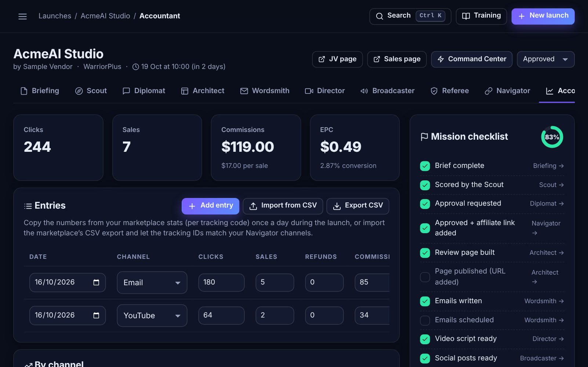The height and width of the screenshot is (367, 588).
Task: Click the Email row refunds field
Action: [324, 283]
